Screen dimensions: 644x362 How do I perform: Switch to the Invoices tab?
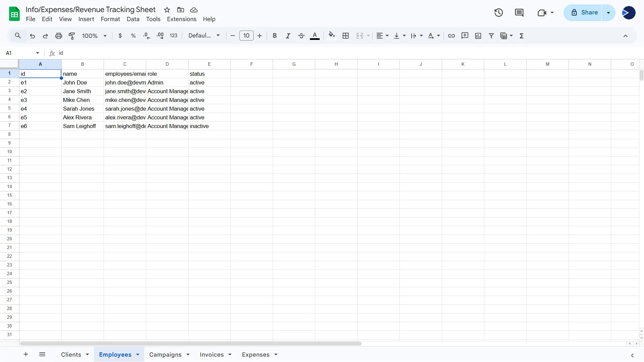(x=212, y=355)
